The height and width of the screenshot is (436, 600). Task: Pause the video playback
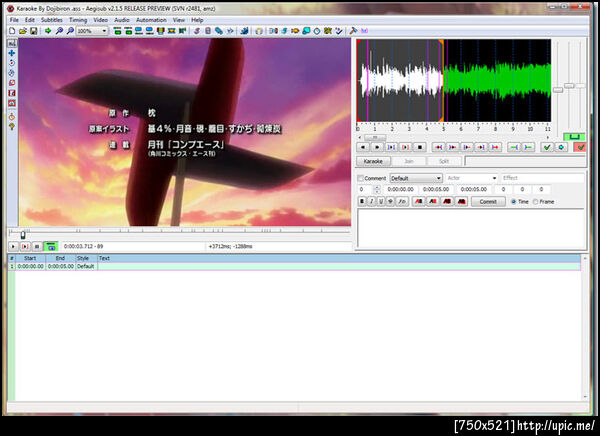[x=37, y=247]
